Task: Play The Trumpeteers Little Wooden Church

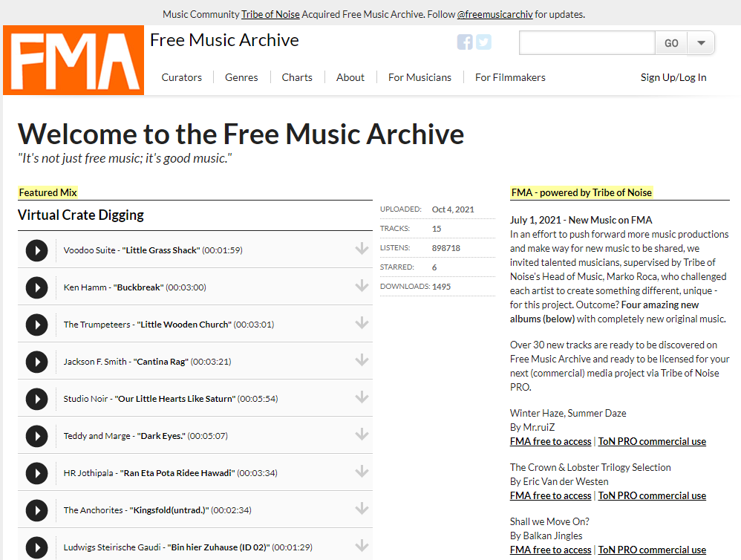Action: (37, 325)
